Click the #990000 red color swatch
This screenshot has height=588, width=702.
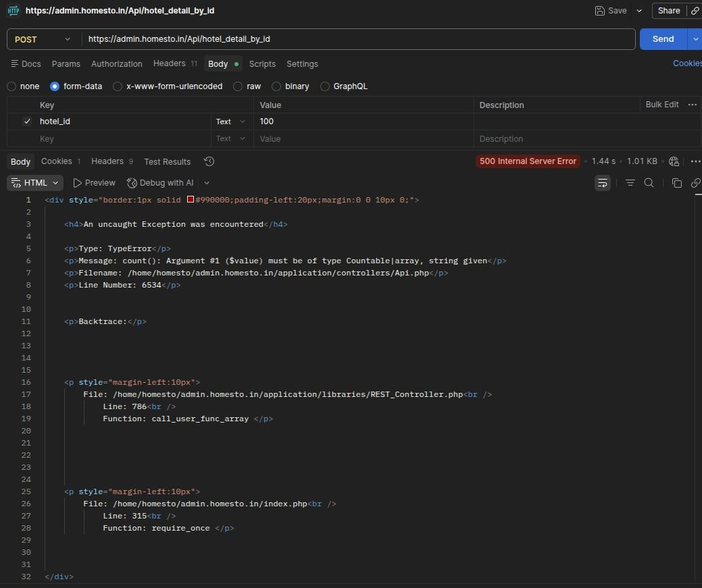(x=191, y=200)
